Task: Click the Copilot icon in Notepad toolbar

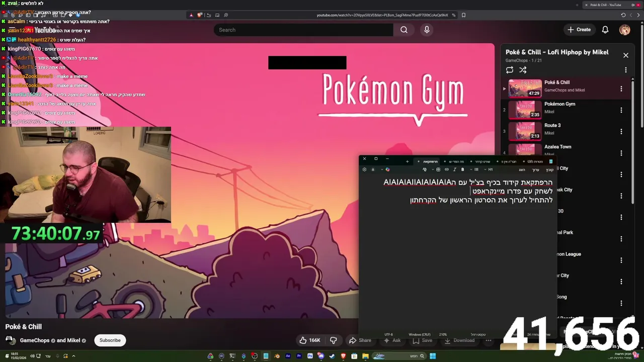Action: 387,169
